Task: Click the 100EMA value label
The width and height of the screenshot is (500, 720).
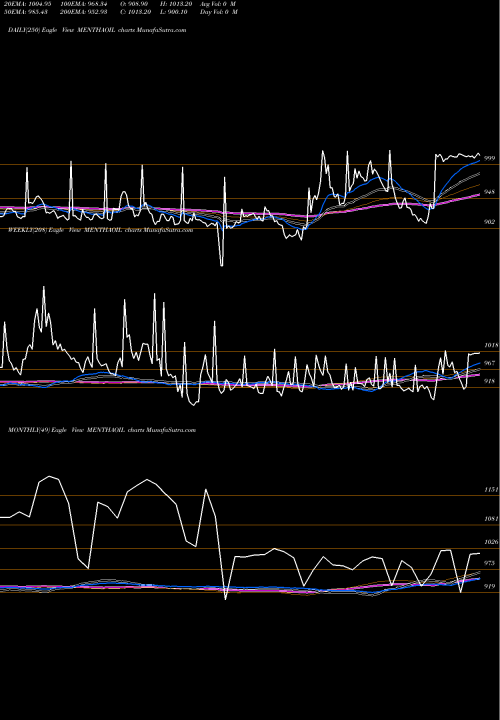Action: (86, 4)
